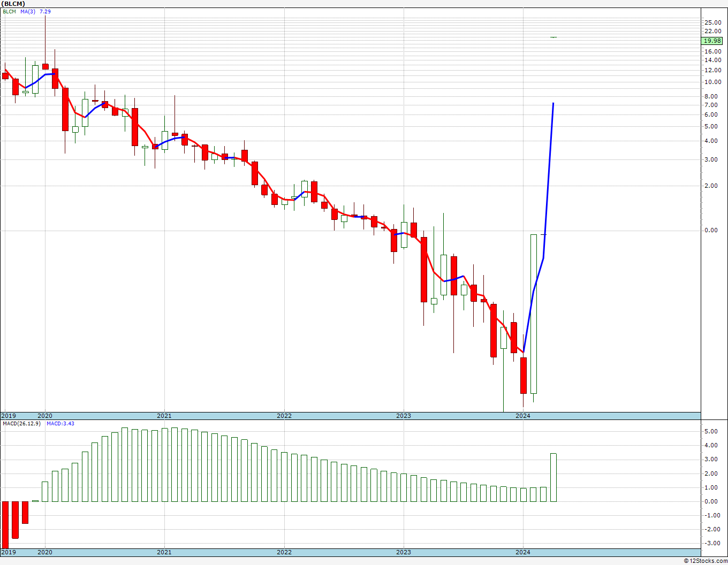Click 2021 on the price chart time axis
The image size is (728, 565).
[x=164, y=416]
